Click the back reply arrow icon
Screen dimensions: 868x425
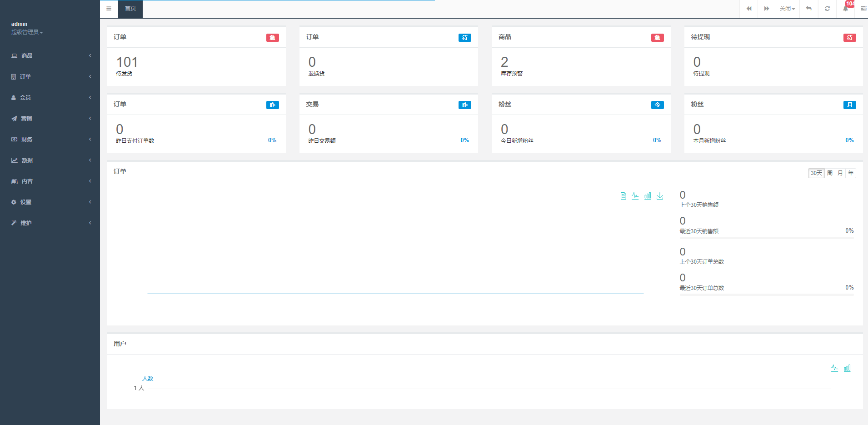click(x=808, y=9)
